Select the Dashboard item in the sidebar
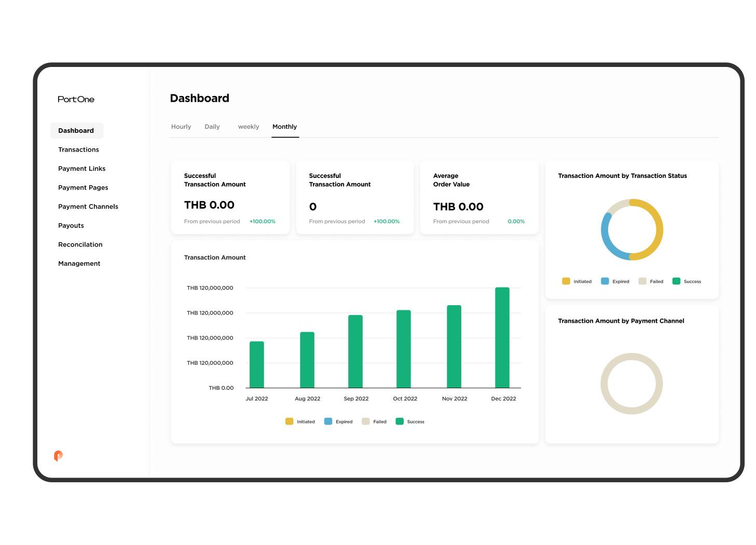This screenshot has height=545, width=756. (76, 130)
